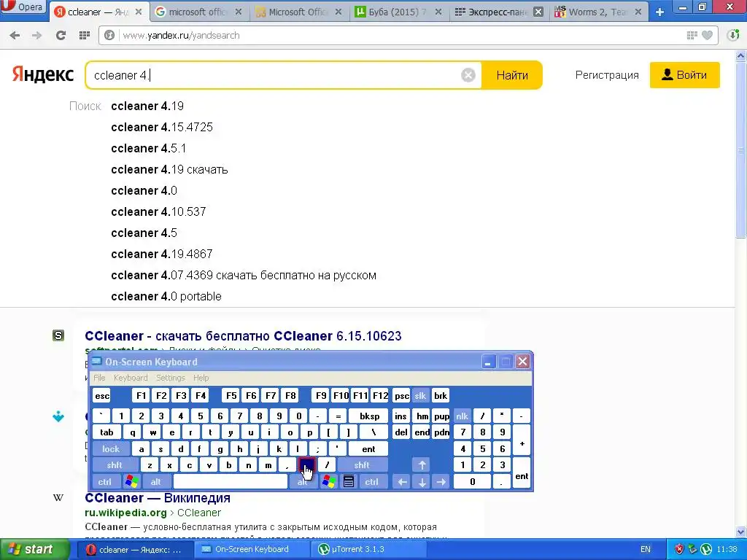Toggle the right shft key

pos(362,465)
